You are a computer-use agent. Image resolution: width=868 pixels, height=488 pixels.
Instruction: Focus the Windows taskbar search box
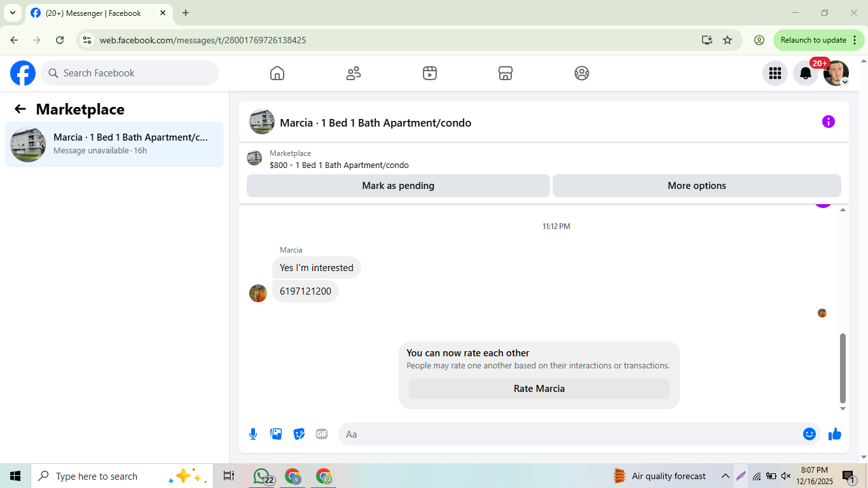coord(121,476)
